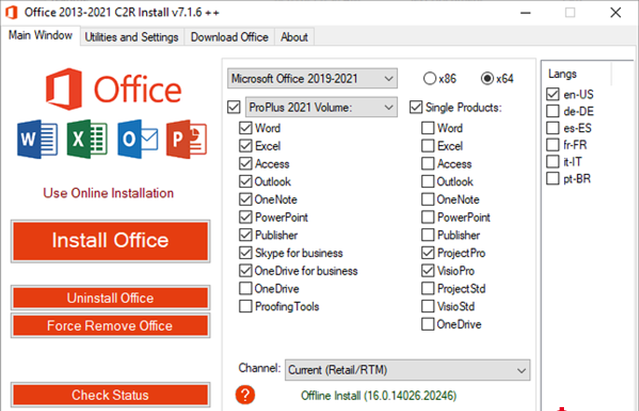Enable the ProofingTools checkbox
The width and height of the screenshot is (639, 411).
pyautogui.click(x=245, y=307)
